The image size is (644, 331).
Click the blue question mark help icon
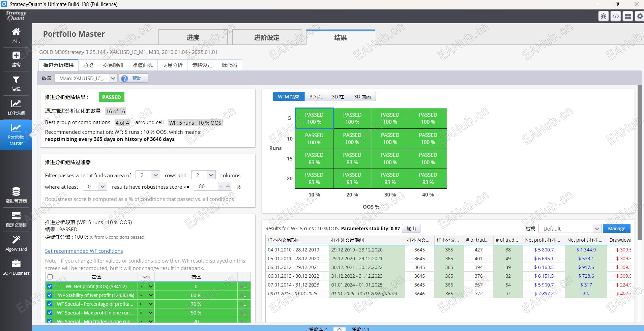coord(124,79)
